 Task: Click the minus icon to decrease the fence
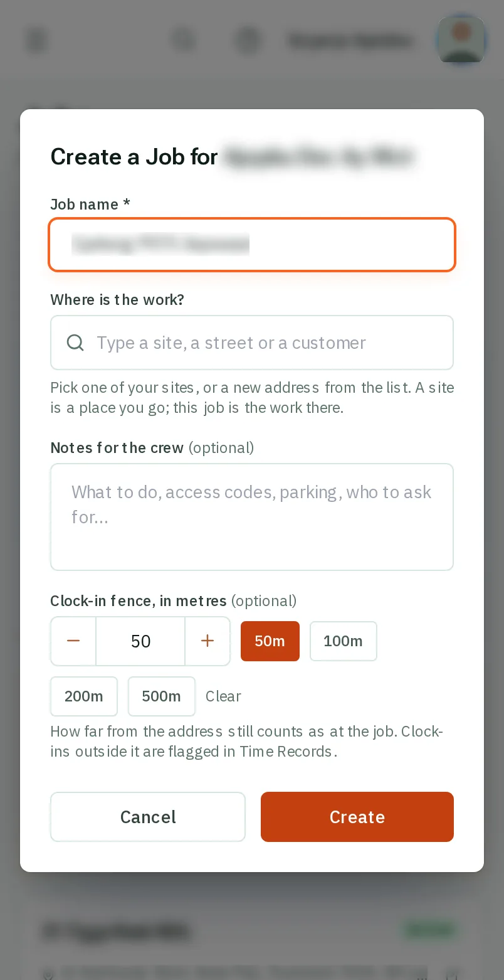coord(73,641)
